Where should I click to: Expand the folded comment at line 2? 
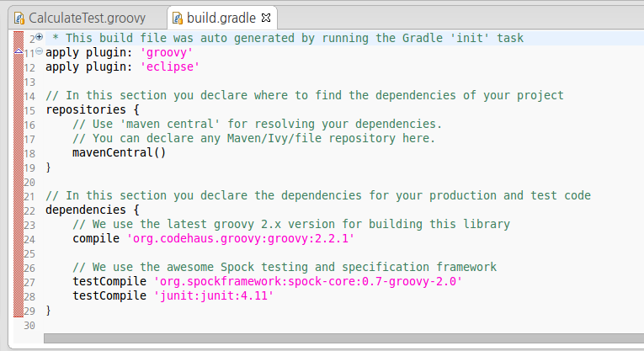click(39, 36)
